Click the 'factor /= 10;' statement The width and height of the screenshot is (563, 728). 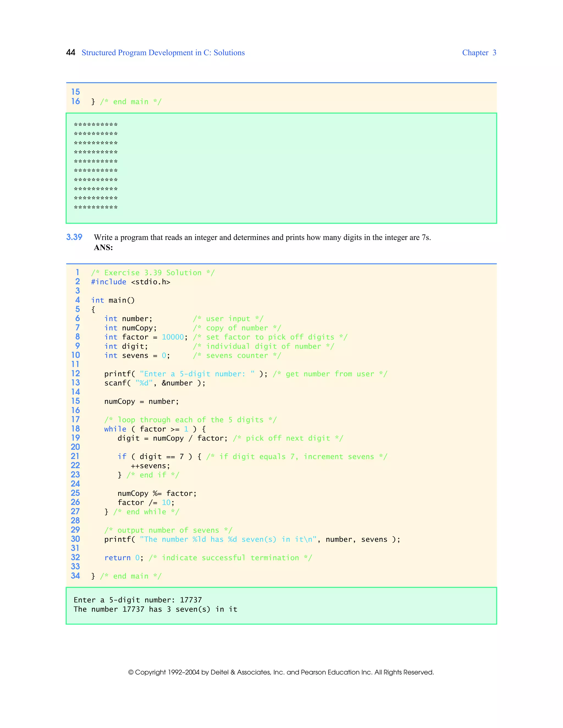(x=146, y=503)
